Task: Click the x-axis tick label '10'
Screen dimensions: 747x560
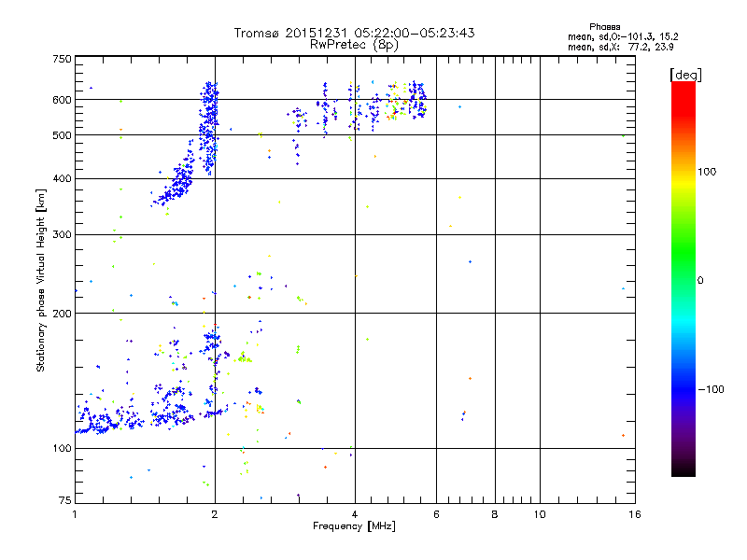Action: pos(540,514)
